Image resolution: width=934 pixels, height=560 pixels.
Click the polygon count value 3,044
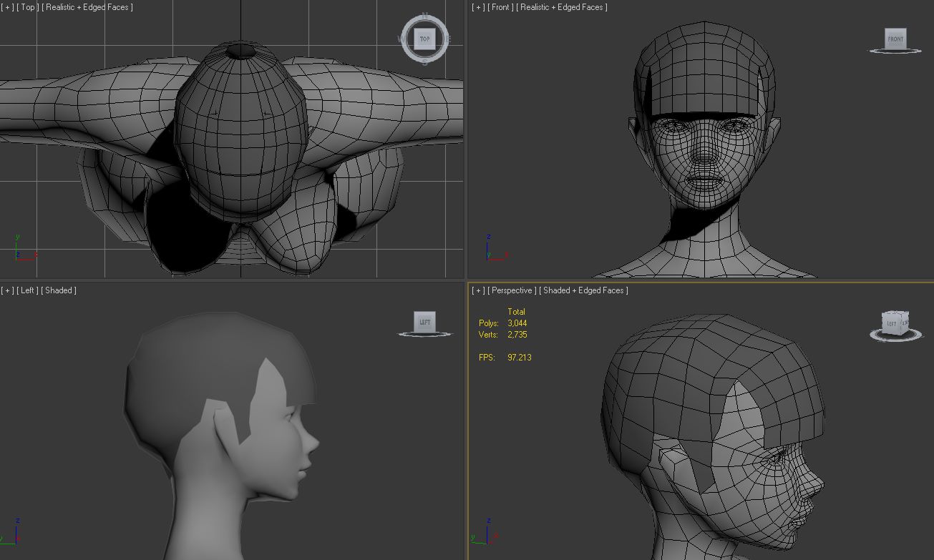pos(517,323)
